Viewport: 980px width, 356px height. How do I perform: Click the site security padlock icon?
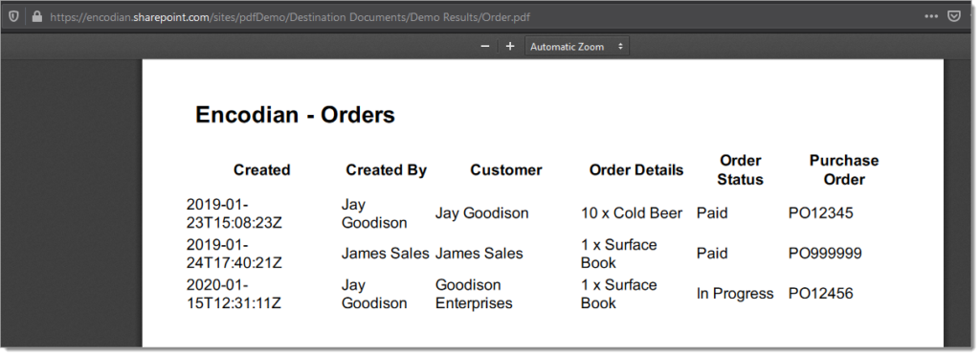[37, 17]
